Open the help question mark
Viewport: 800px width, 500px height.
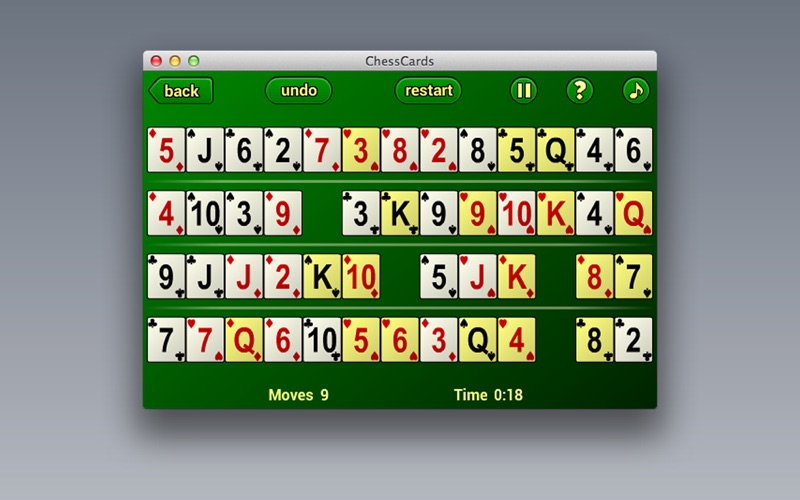tap(580, 90)
